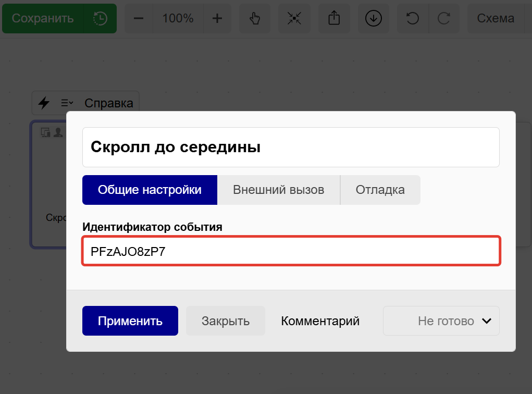Click the event identifier input field

(291, 251)
